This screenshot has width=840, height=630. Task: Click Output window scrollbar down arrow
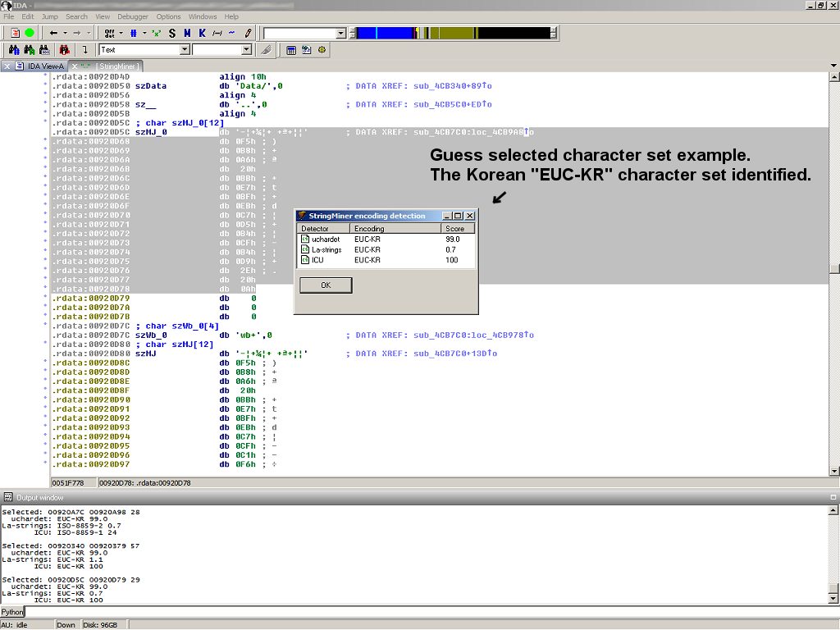coord(833,598)
